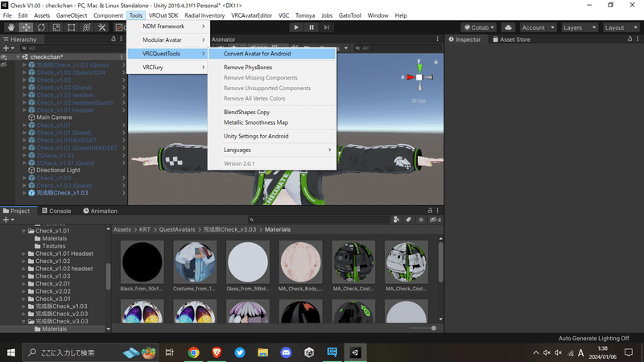Click QuestAvatars in the breadcrumb path
Viewport: 644px width, 362px height.
pyautogui.click(x=177, y=229)
